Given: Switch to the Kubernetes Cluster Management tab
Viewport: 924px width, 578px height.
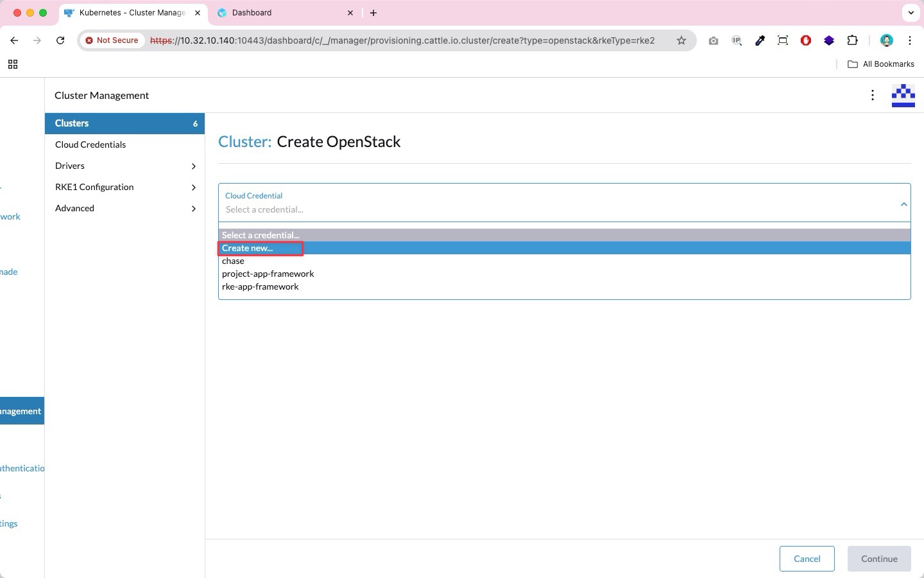Looking at the screenshot, I should (132, 13).
